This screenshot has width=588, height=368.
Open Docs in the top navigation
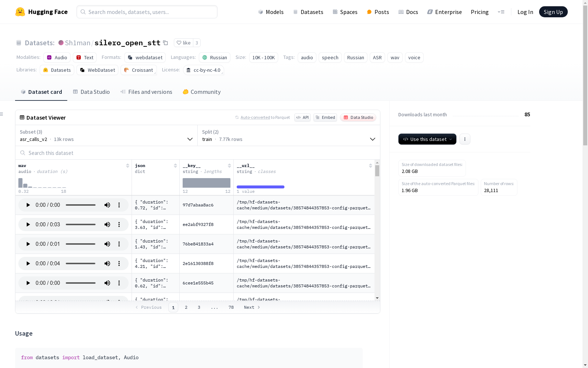pyautogui.click(x=408, y=12)
